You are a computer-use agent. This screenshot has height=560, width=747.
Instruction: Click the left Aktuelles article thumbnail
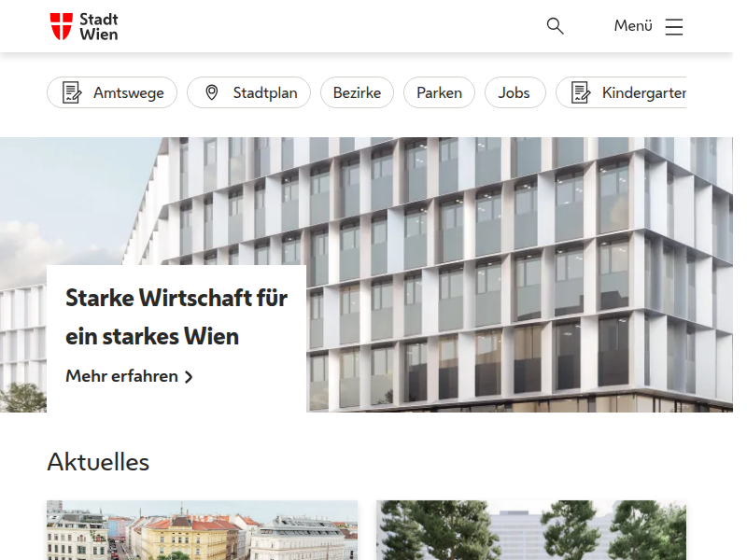point(202,530)
